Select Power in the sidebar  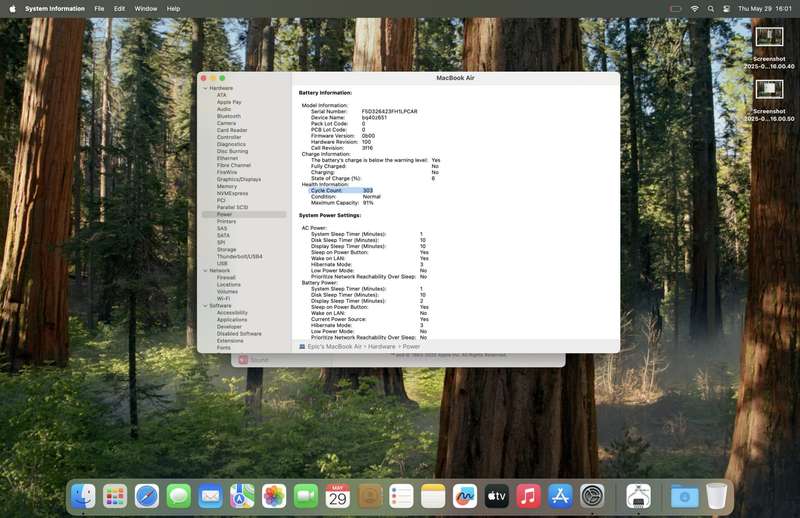[x=244, y=215]
